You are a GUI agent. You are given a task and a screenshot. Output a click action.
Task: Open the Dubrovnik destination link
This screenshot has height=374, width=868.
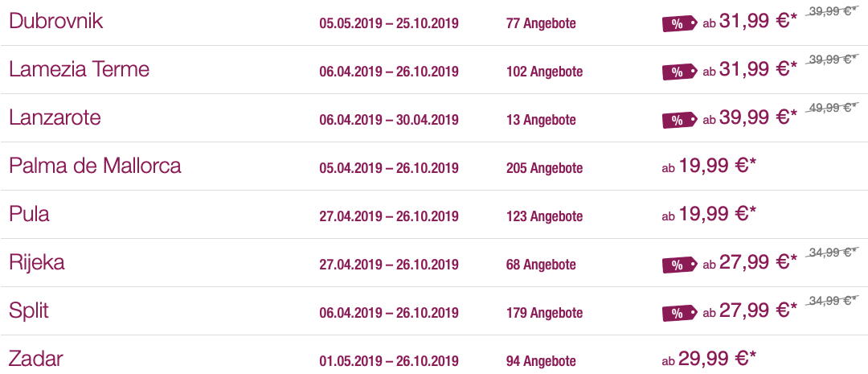(56, 21)
